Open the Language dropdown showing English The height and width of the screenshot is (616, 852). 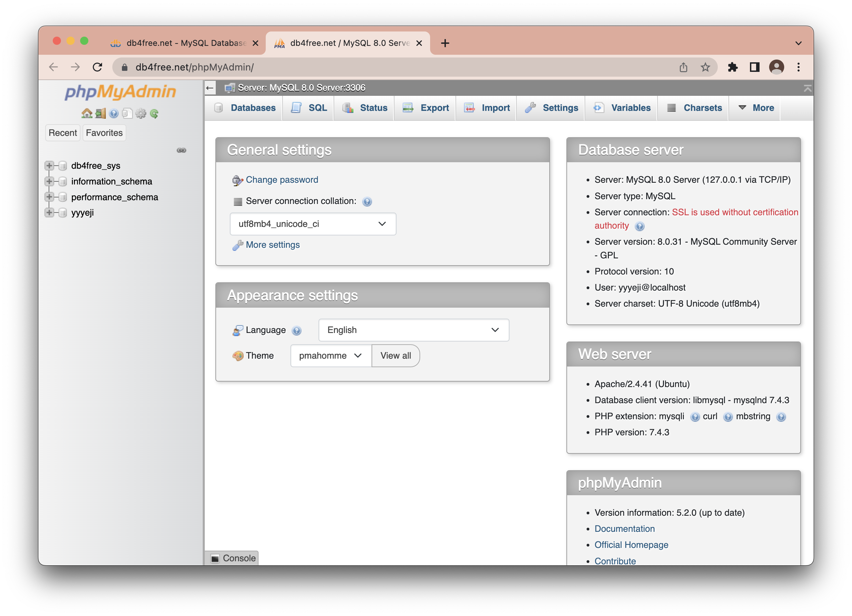[414, 330]
